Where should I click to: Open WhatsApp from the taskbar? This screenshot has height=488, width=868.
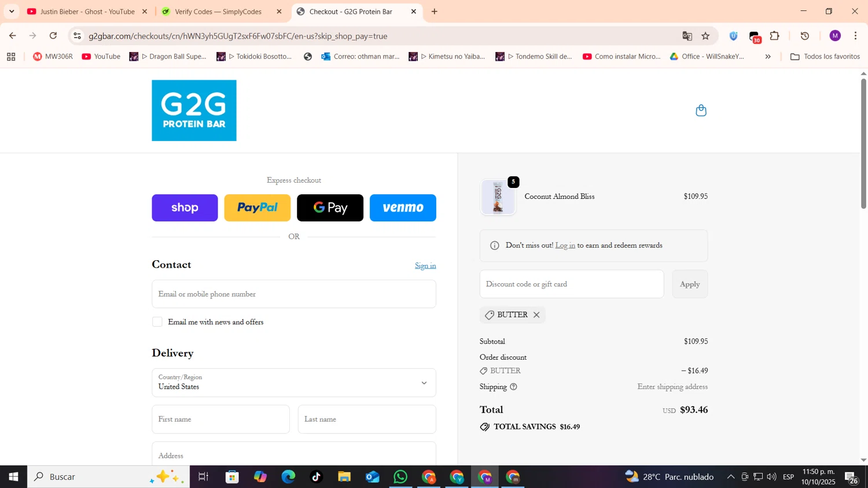point(400,477)
